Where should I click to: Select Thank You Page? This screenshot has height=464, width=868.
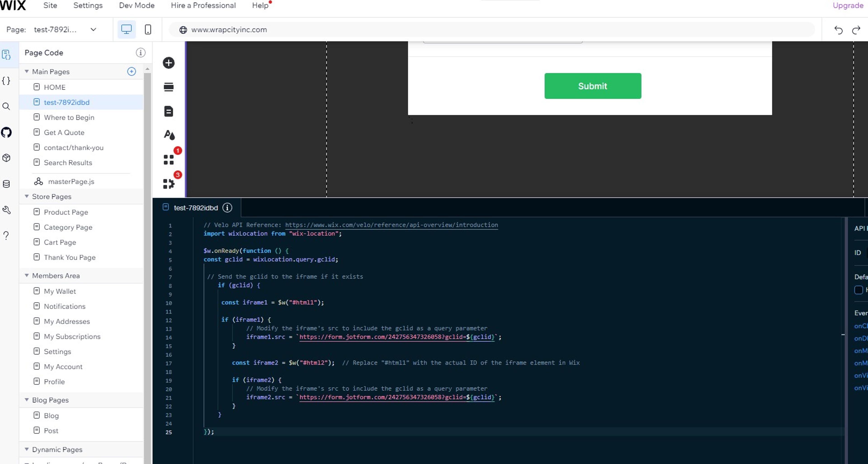tap(81, 257)
